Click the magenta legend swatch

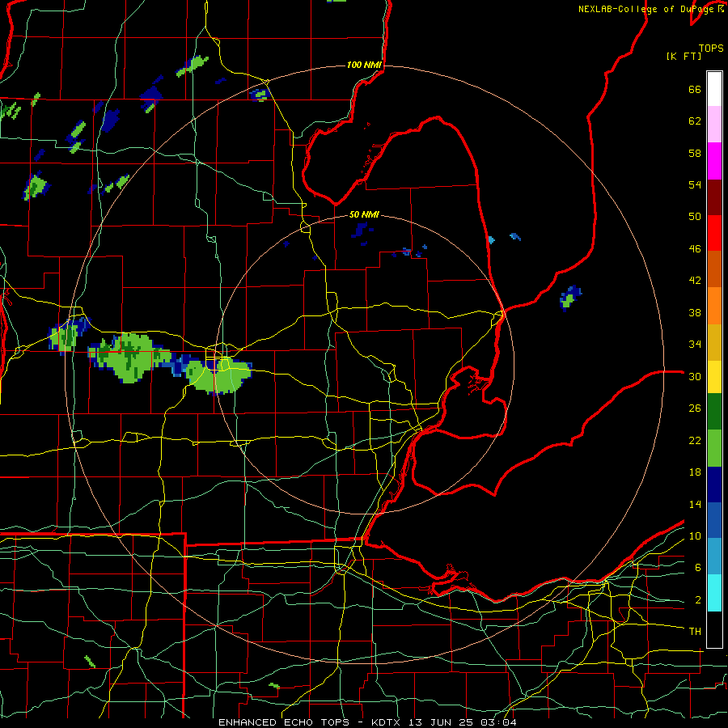714,161
